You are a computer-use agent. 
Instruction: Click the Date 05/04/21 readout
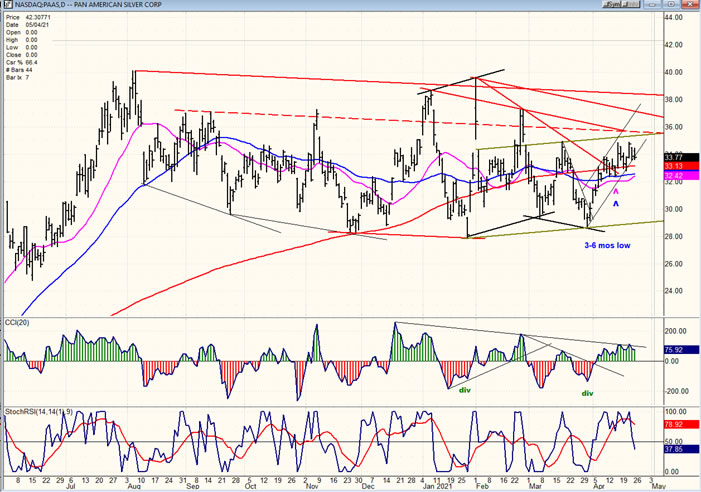(x=27, y=25)
